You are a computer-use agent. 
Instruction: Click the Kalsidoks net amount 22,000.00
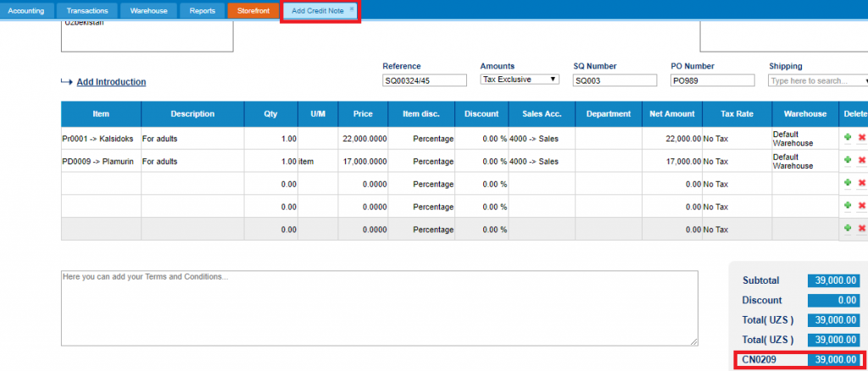(x=672, y=139)
